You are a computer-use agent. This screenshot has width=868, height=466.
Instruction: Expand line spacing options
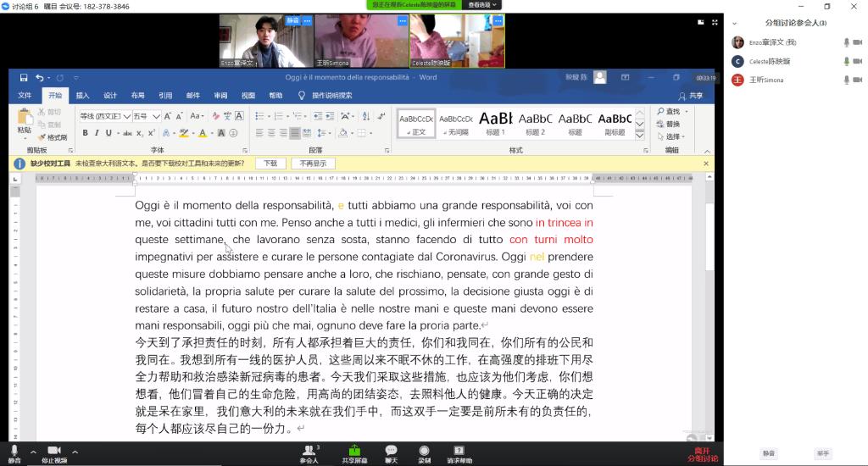[x=324, y=133]
